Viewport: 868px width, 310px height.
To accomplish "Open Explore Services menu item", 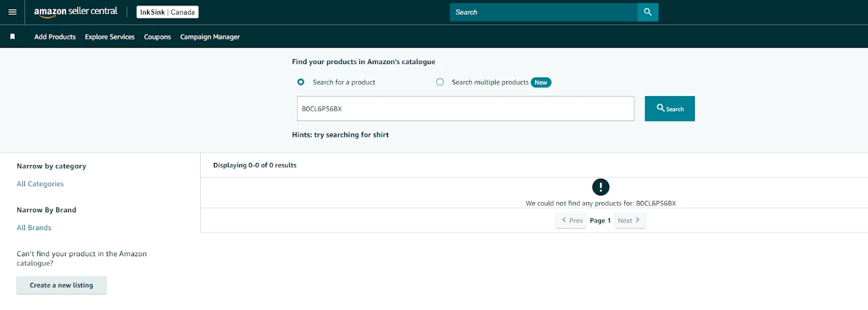I will tap(110, 37).
